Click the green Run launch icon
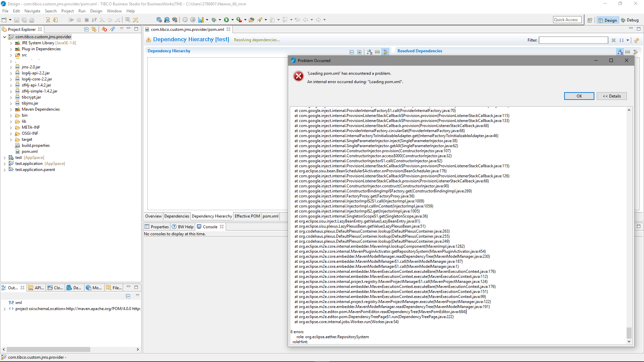This screenshot has width=644, height=362. click(226, 20)
